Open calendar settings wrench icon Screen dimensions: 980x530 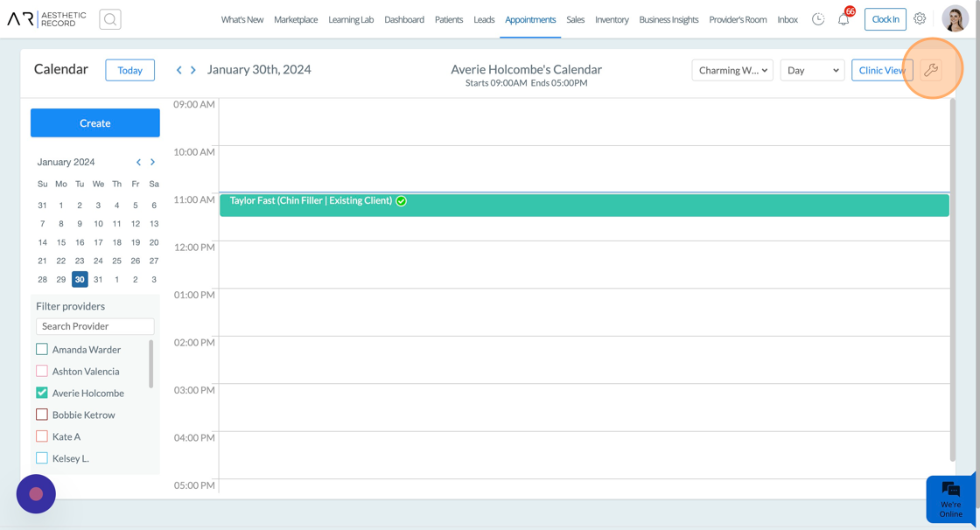pos(931,70)
